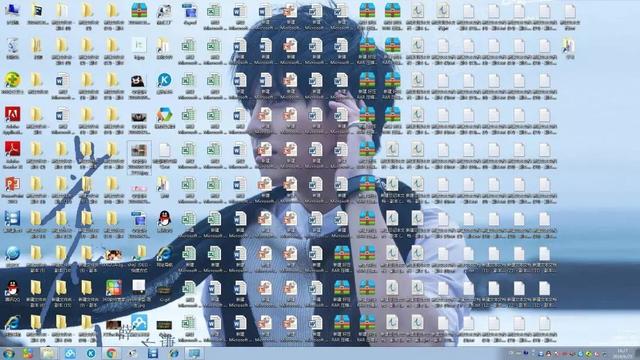The image size is (640, 360).
Task: Open the Recycle Bin desktop icon
Action: 13,48
